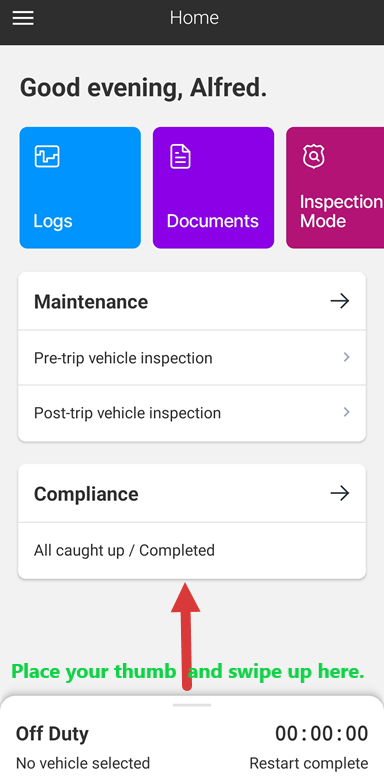Tap the Logs graph icon
The image size is (384, 783).
coord(47,156)
